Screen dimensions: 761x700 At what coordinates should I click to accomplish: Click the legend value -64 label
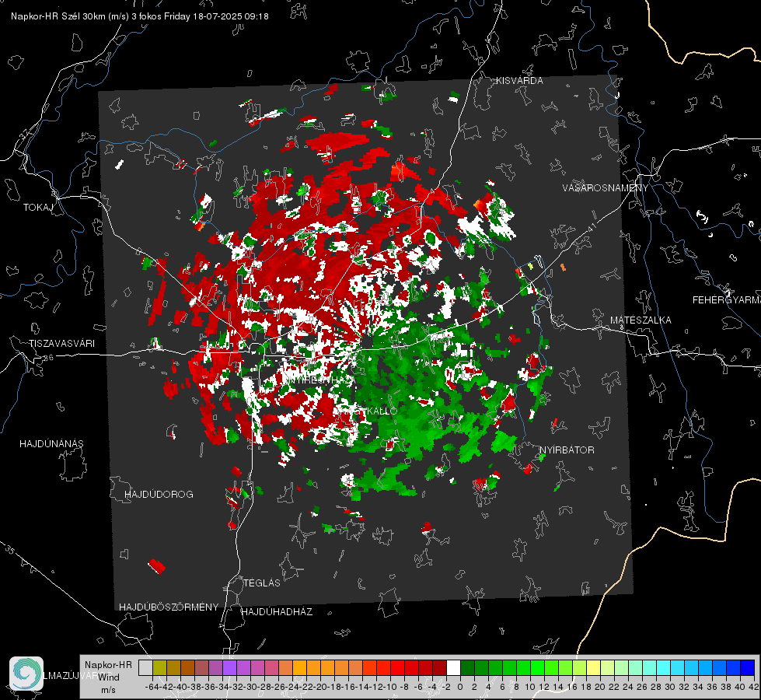152,687
